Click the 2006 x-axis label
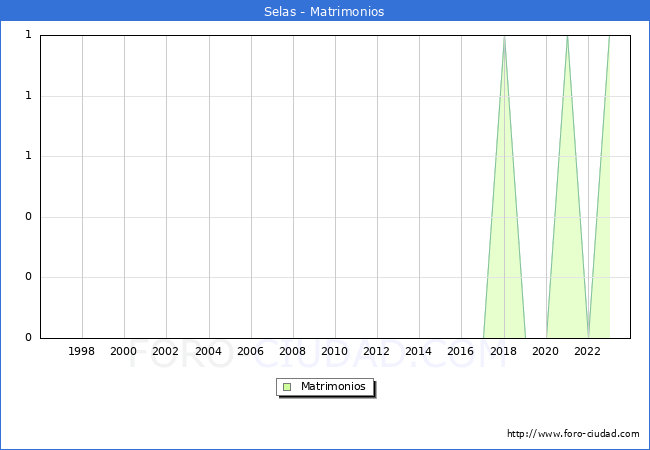The width and height of the screenshot is (650, 450). (x=250, y=351)
